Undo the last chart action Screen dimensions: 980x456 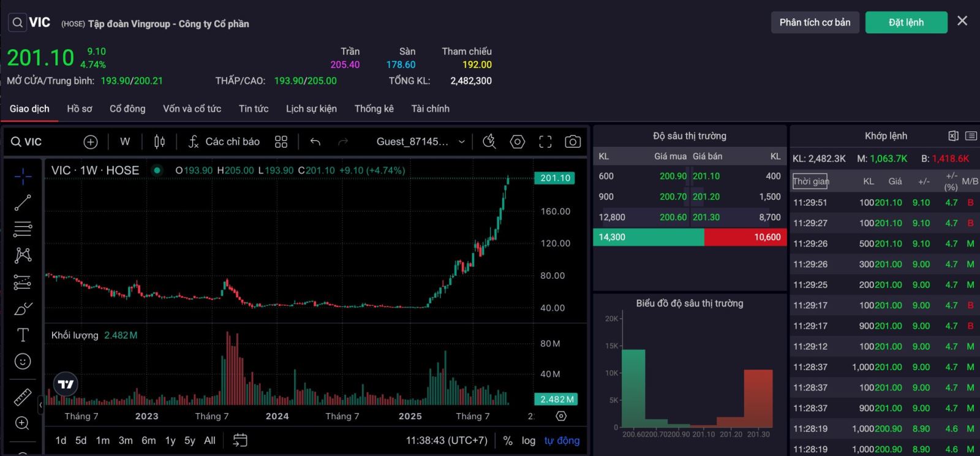click(315, 142)
